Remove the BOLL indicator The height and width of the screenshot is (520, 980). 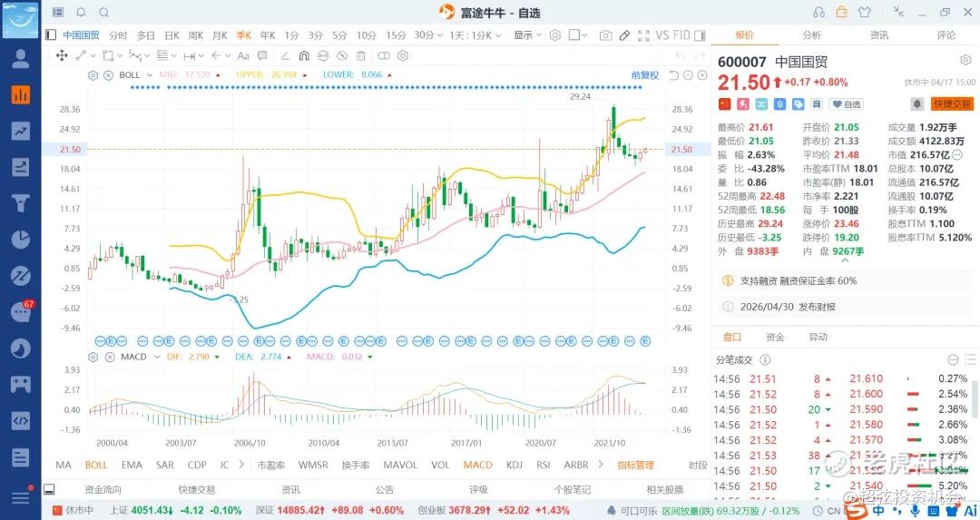coord(108,75)
